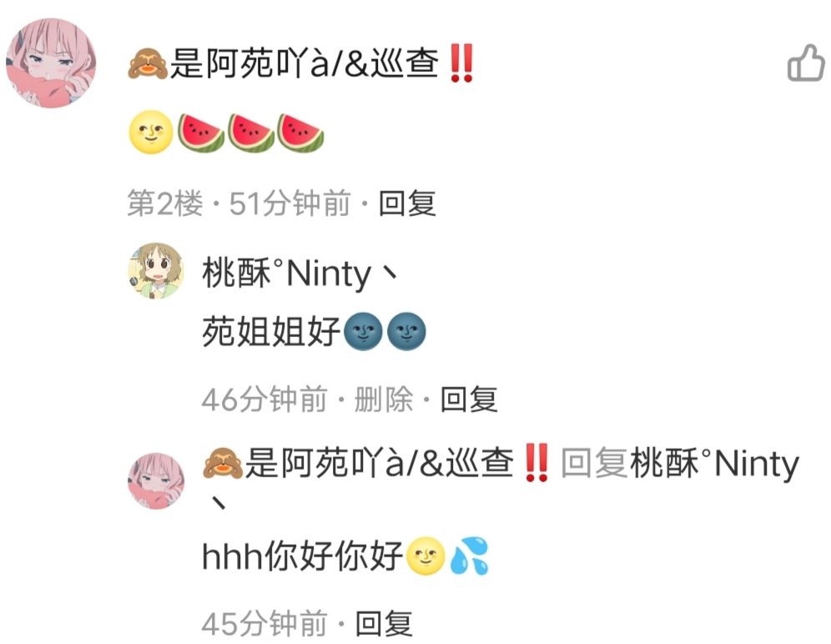This screenshot has width=831, height=644.
Task: Like the second-floor comment with thumbs-up
Action: tap(806, 63)
